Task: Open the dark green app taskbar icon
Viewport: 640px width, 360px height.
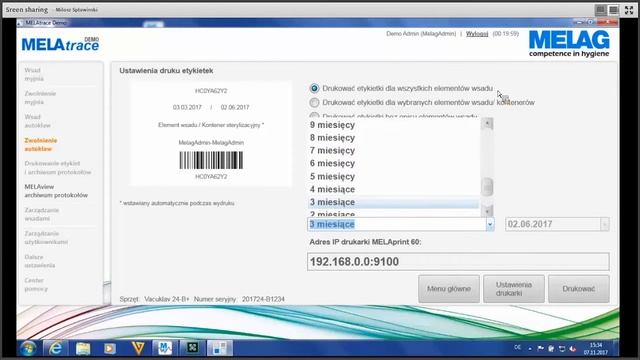Action: [192, 348]
